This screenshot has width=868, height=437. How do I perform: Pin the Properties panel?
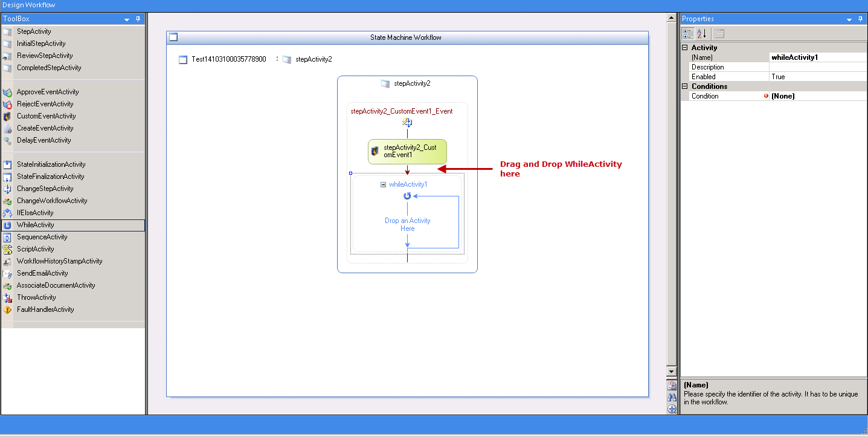861,19
